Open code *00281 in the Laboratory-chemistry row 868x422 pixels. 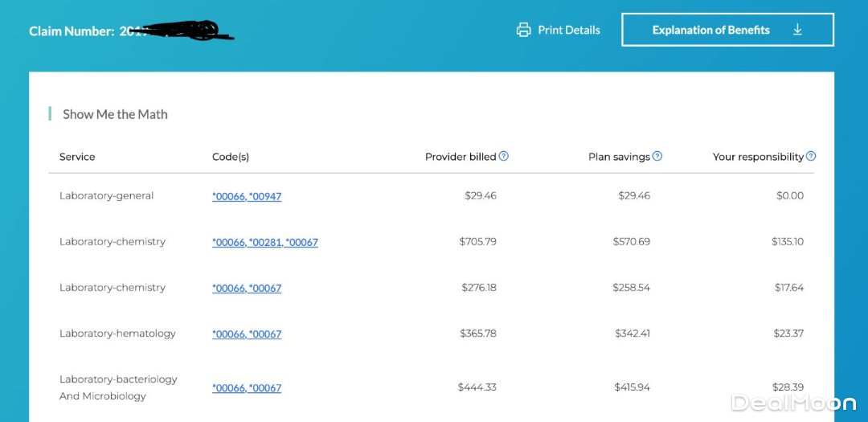click(x=265, y=242)
